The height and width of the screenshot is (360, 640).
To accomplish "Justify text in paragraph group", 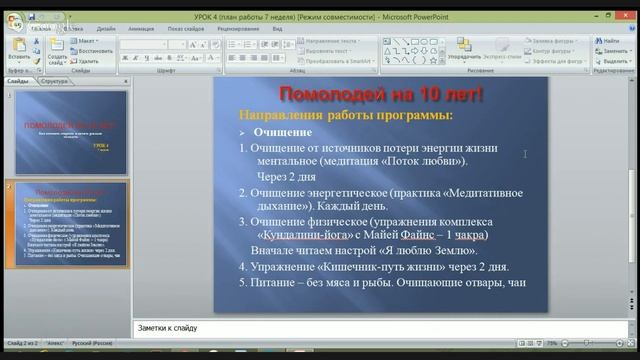I will pos(264,58).
